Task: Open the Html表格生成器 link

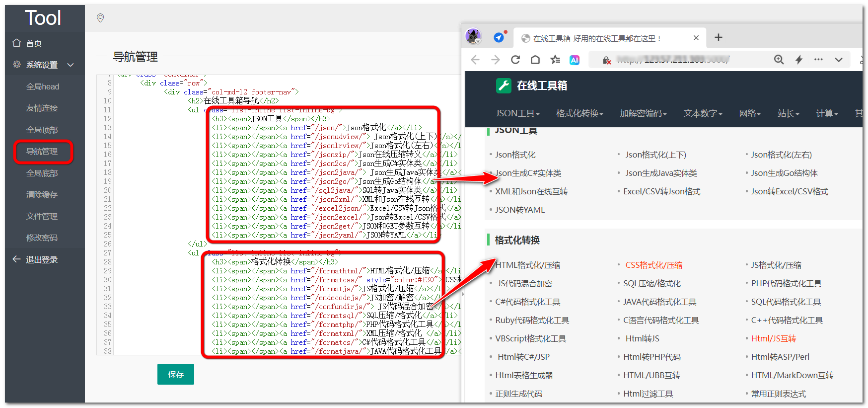Action: click(524, 375)
